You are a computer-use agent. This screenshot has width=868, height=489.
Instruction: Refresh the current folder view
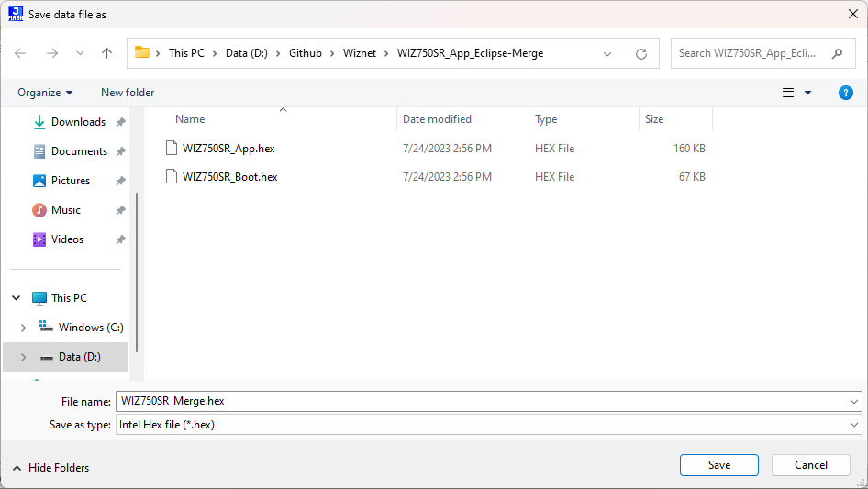(641, 54)
